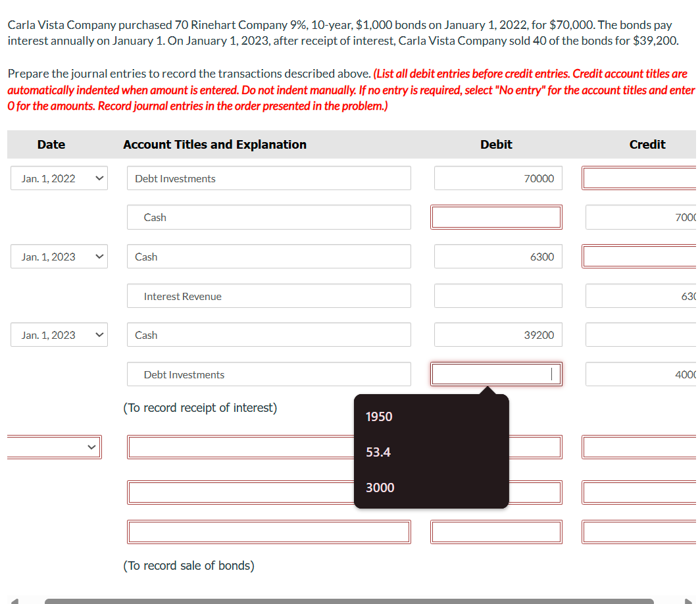Click the debit field showing 70000

click(x=498, y=178)
